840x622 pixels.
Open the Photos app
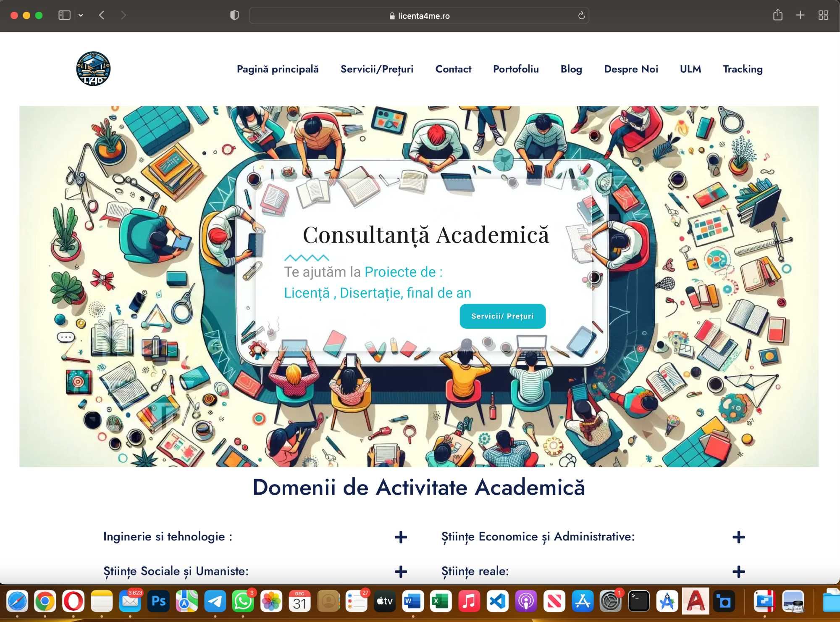pyautogui.click(x=271, y=601)
